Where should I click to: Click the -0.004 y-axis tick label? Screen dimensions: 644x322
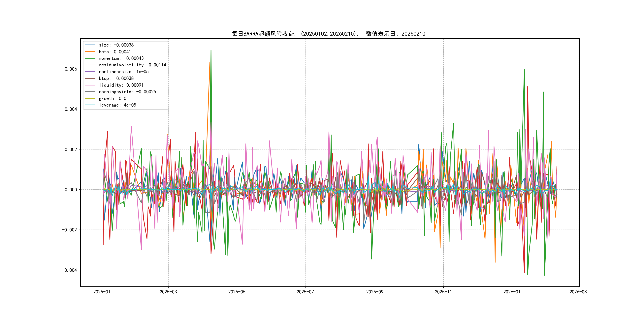coord(70,270)
